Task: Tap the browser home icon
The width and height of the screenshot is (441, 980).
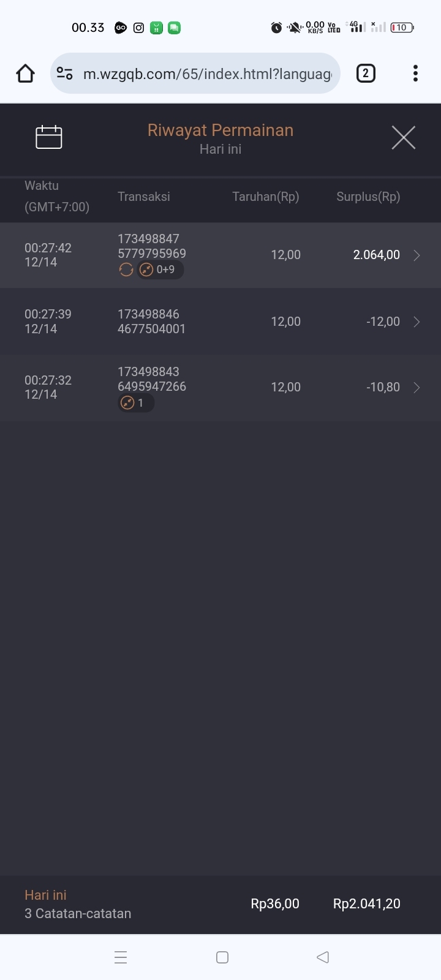Action: tap(25, 73)
